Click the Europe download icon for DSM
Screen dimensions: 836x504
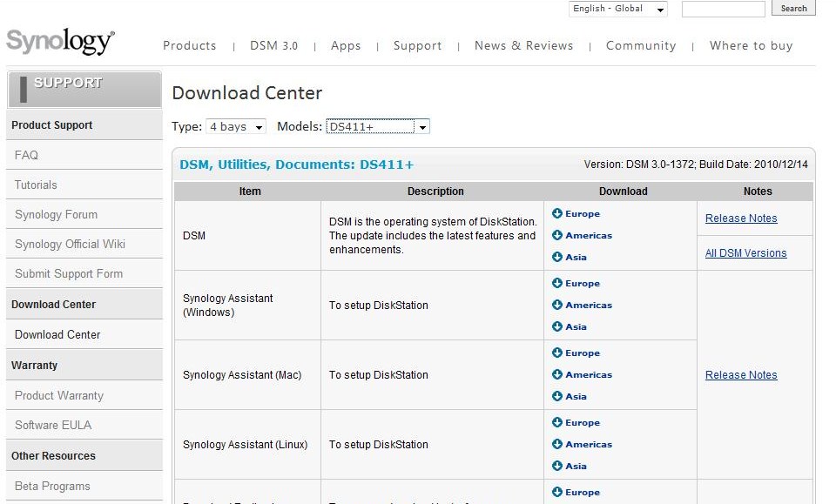tap(557, 213)
